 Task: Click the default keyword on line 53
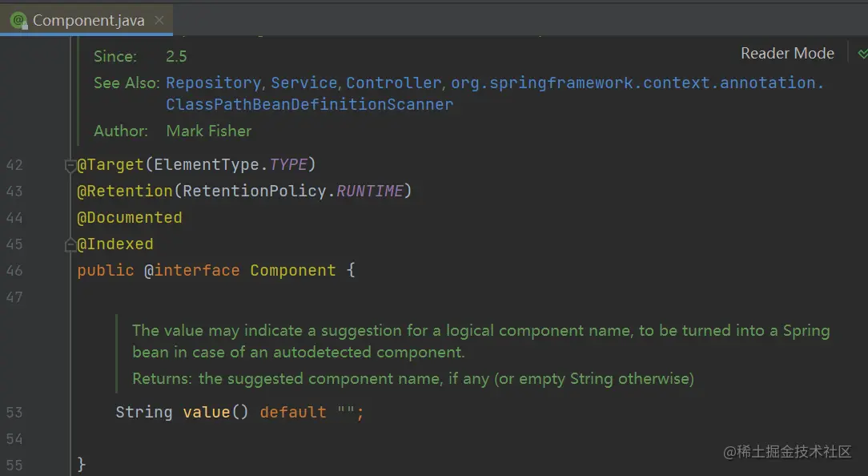pos(293,413)
